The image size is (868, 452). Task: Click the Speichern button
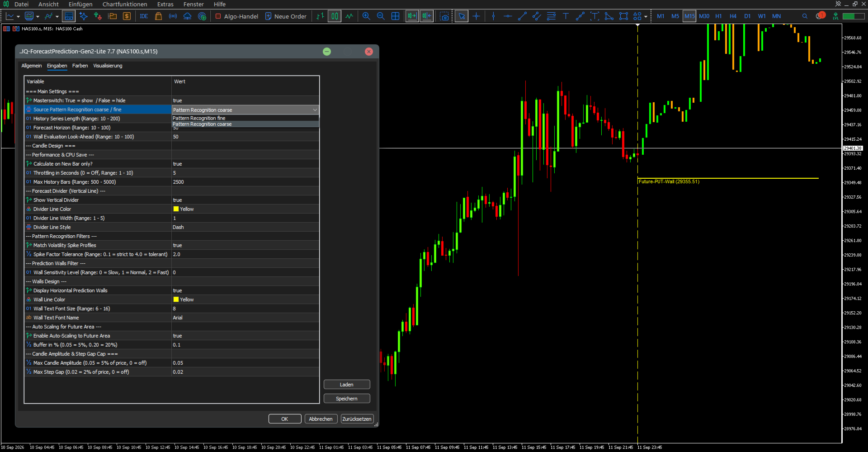click(347, 399)
